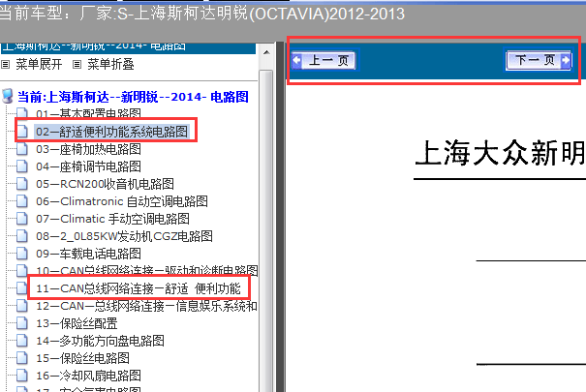
Task: Open 12—CAN—总线网络连接—信息娱乐系统 entry
Action: click(x=146, y=306)
